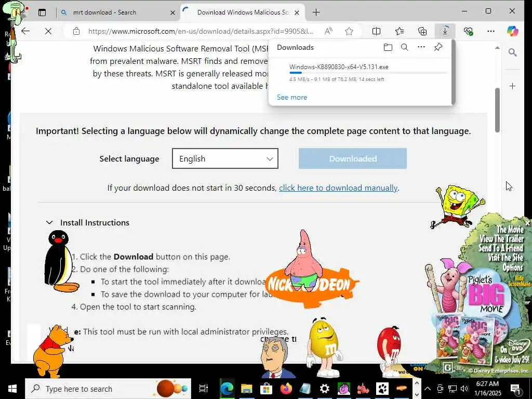Open more options in Downloads panel
Screen dimensions: 532x399
point(421,47)
